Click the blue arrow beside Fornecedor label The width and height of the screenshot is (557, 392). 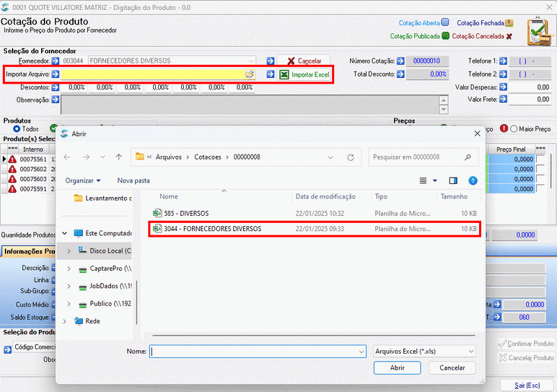click(55, 61)
